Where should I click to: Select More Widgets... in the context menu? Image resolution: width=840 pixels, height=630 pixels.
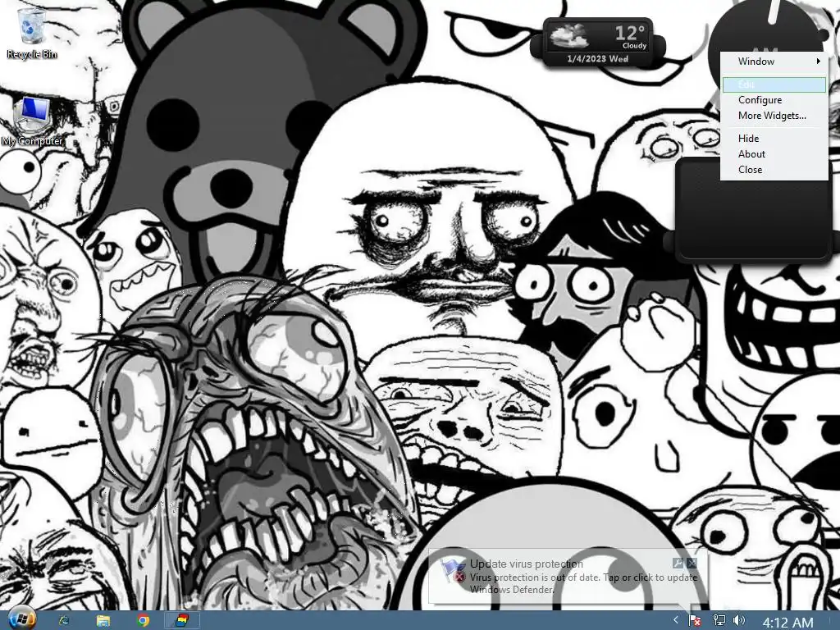point(774,115)
